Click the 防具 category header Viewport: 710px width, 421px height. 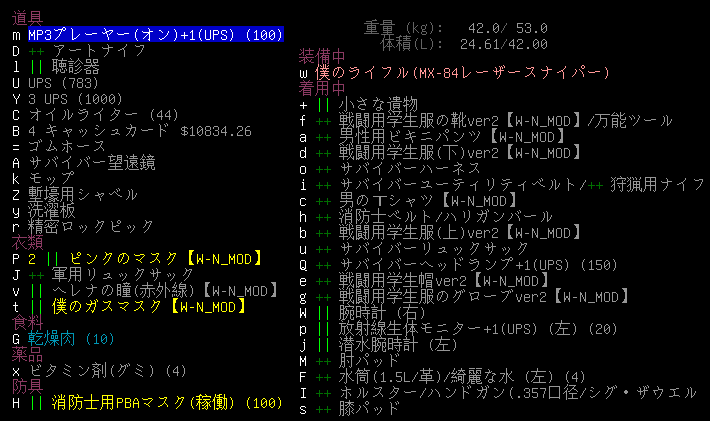pyautogui.click(x=27, y=386)
